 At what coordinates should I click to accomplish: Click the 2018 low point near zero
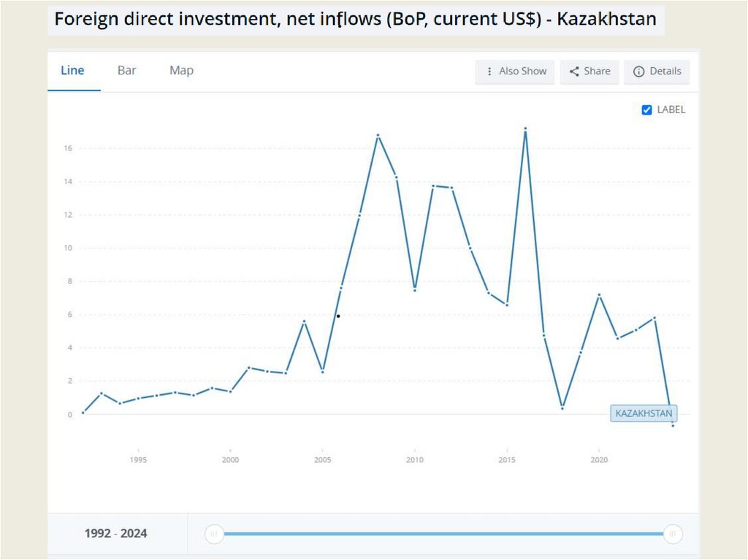pos(562,408)
